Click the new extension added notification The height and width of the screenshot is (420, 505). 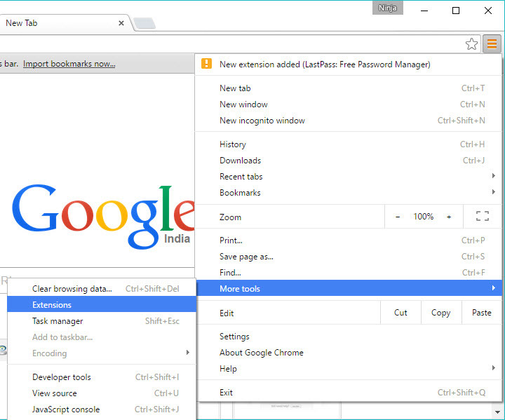tap(349, 65)
